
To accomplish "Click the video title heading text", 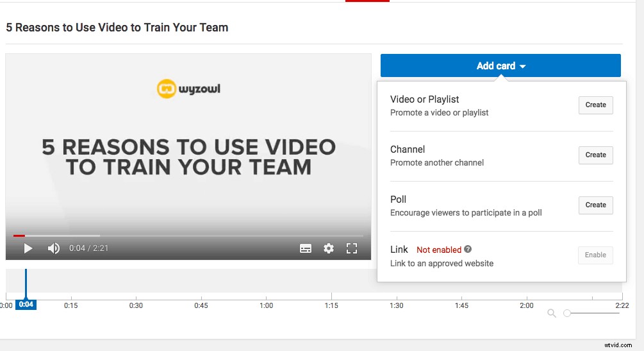I will click(x=117, y=28).
